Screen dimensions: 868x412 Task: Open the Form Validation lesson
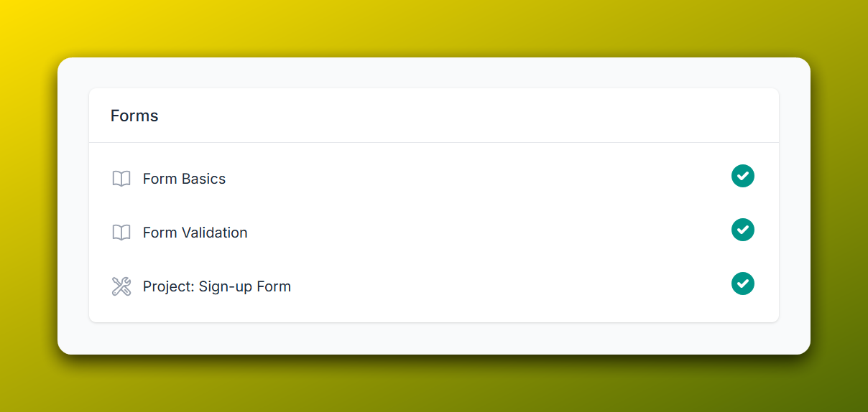click(x=195, y=233)
